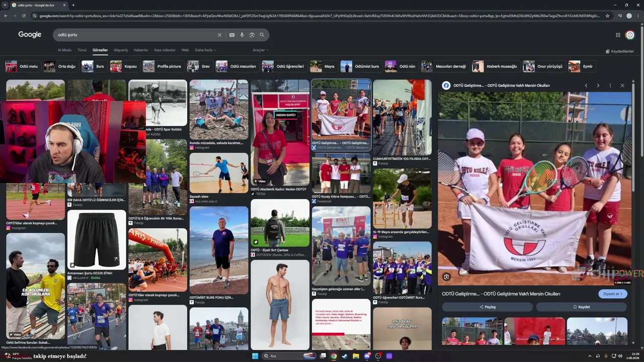Screen dimensions: 644x362
Task: Clear the search box with the X icon
Action: 219,35
